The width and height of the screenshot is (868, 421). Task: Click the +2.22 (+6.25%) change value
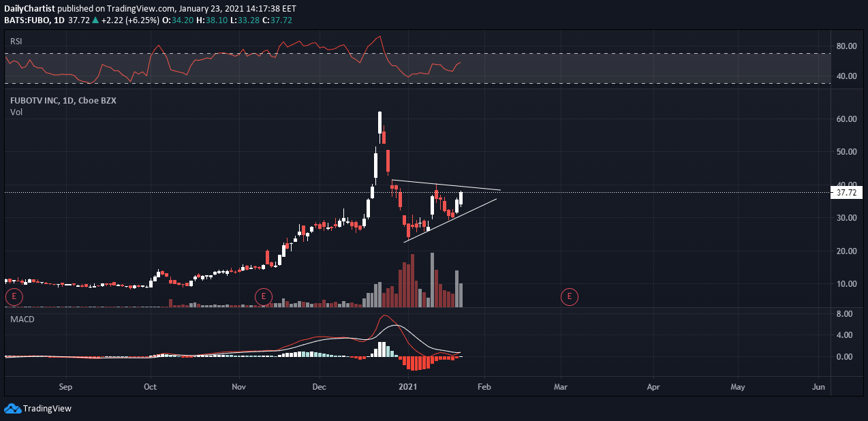[129, 20]
